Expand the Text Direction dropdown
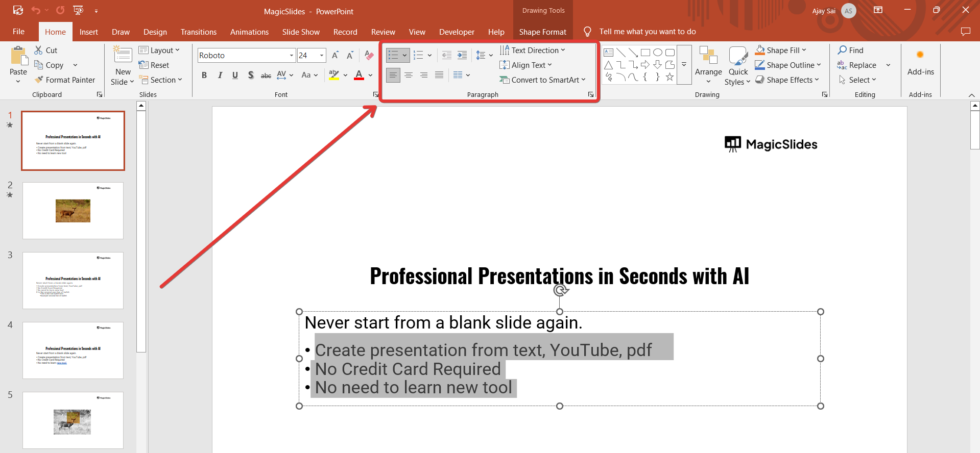This screenshot has height=453, width=980. point(563,50)
